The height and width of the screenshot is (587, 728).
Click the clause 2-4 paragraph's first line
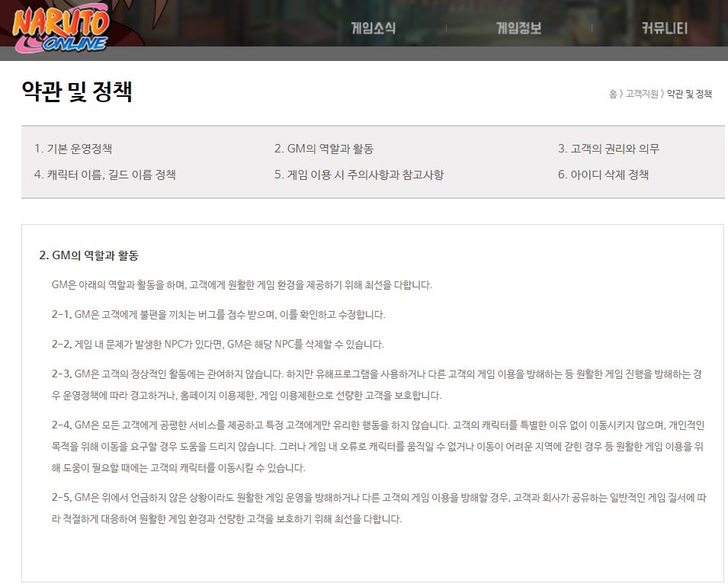pos(378,425)
